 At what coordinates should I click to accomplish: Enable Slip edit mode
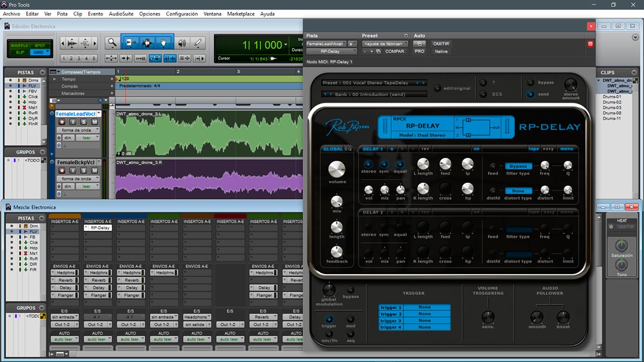(x=20, y=52)
